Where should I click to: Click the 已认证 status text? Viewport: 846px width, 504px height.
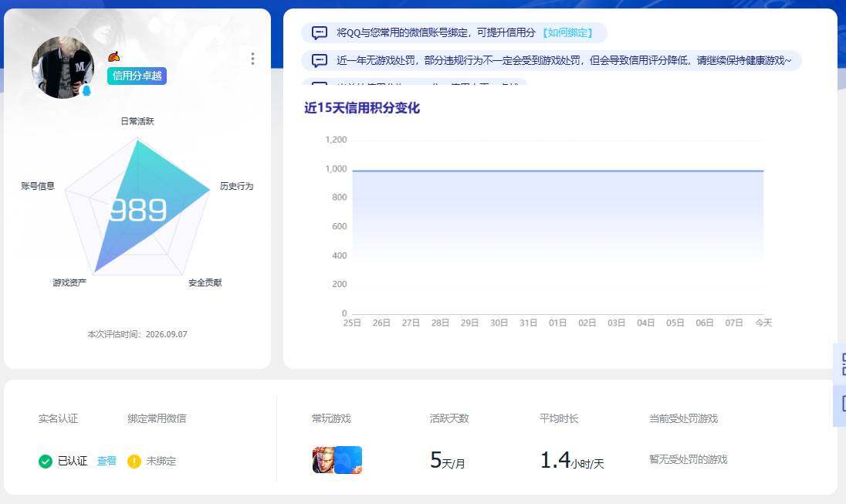click(73, 461)
